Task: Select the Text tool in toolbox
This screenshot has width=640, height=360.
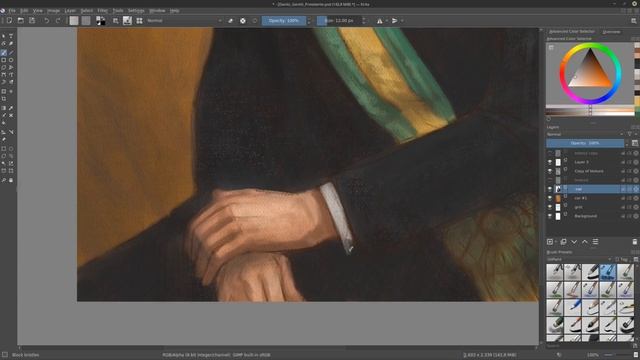Action: pos(11,36)
